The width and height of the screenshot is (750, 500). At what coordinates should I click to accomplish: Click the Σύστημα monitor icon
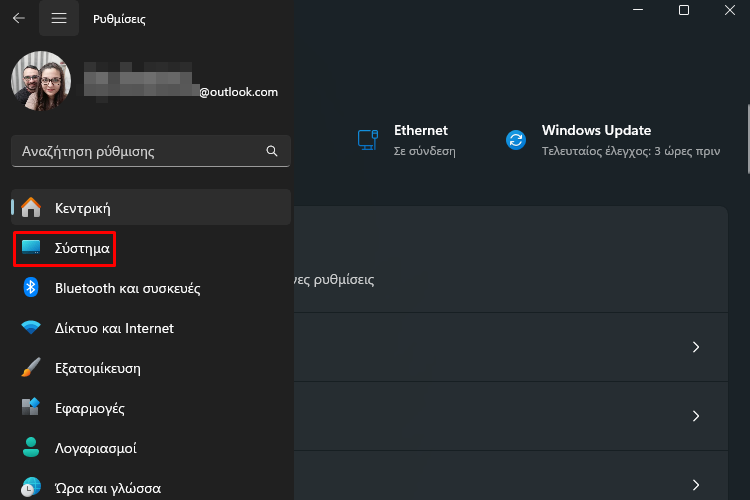tap(31, 247)
